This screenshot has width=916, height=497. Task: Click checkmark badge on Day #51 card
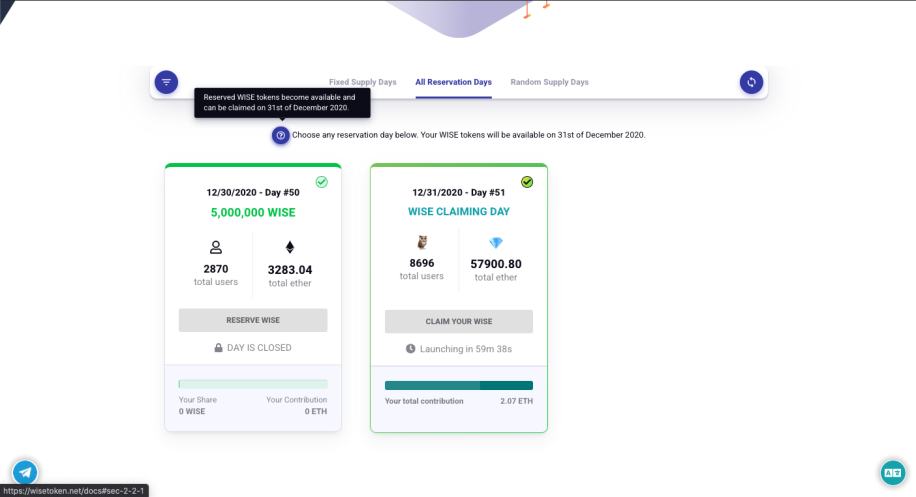point(527,182)
